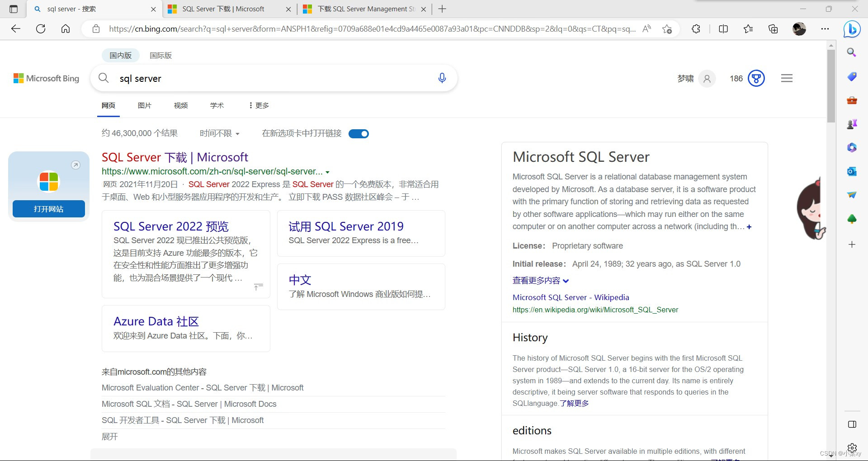Expand the microsoft.com URL dropdown arrow

[x=328, y=172]
